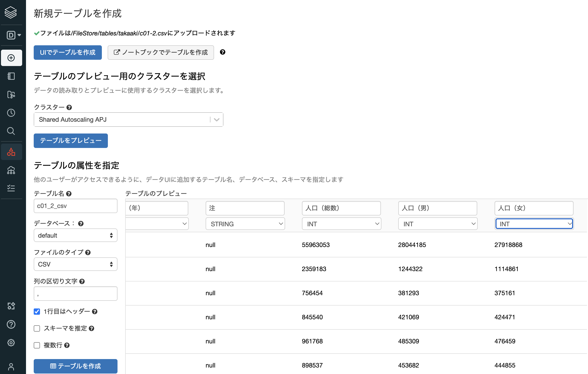The image size is (588, 374).
Task: Click the Databricks logo in sidebar
Action: [x=11, y=12]
